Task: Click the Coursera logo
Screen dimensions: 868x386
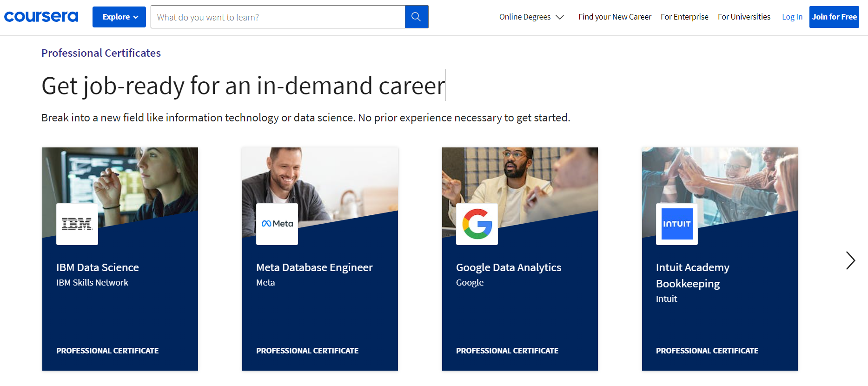Action: tap(41, 17)
